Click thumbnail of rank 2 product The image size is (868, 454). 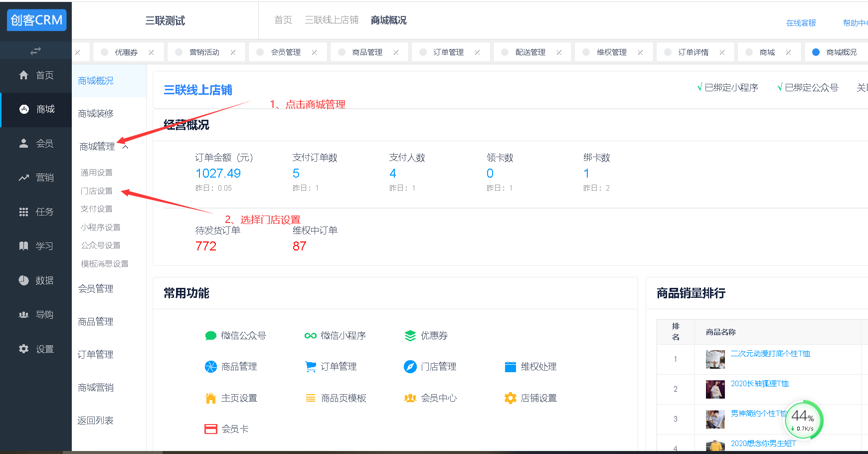(715, 389)
